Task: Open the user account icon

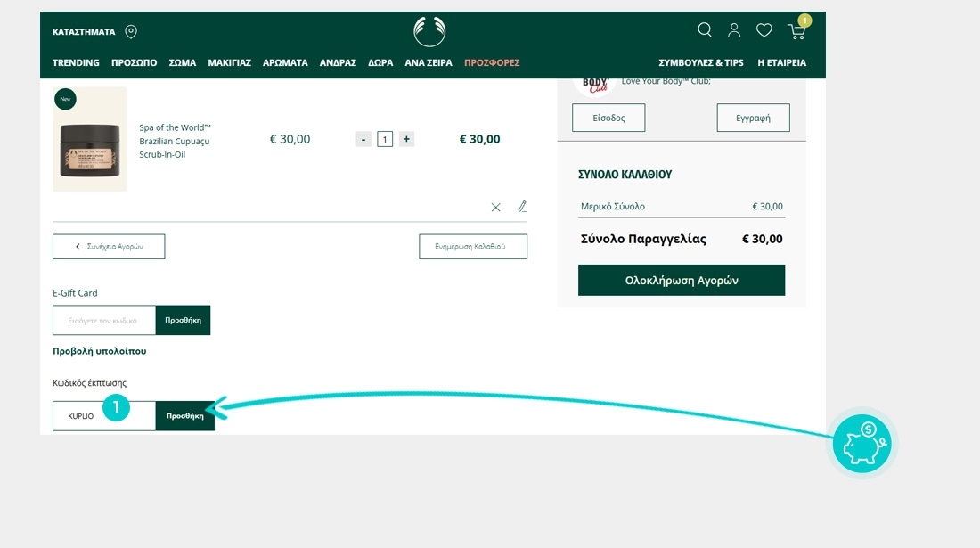Action: (734, 30)
